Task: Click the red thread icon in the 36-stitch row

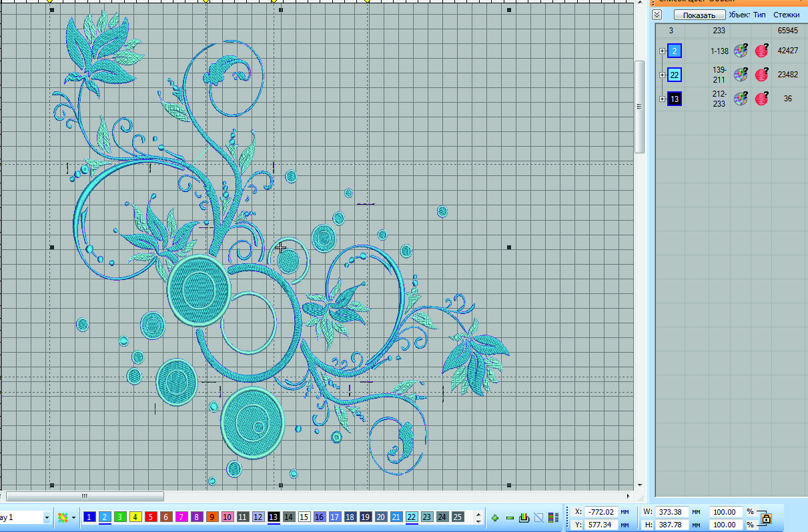Action: click(761, 99)
